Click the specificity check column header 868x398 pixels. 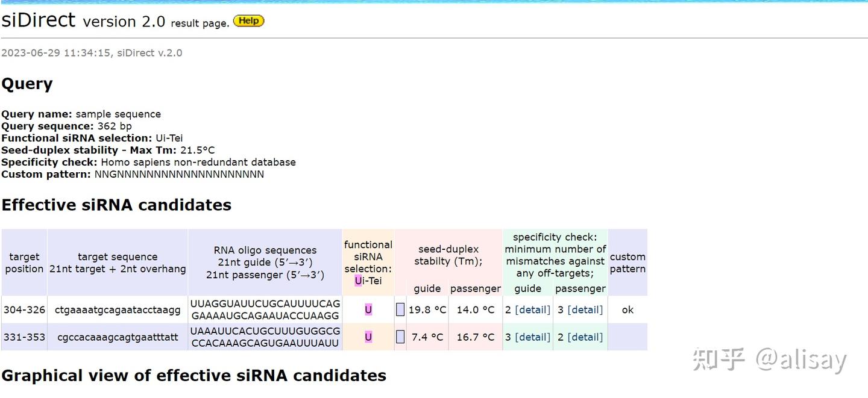point(555,255)
